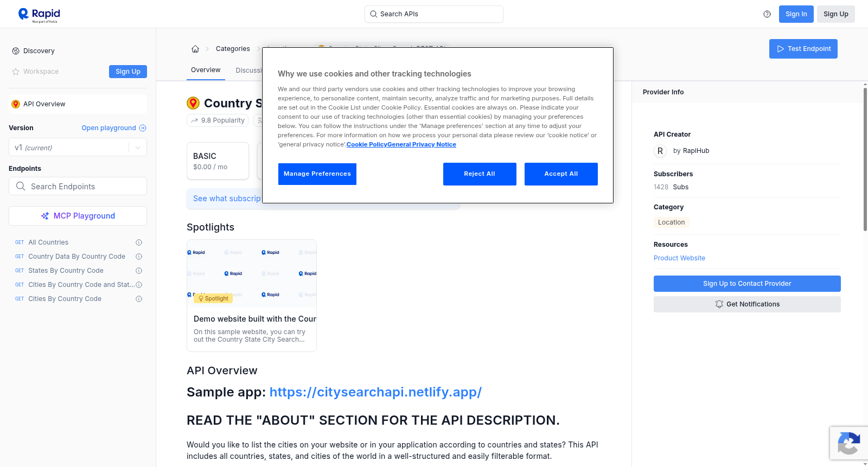Click the 9.8 Popularity badge
This screenshot has width=868, height=467.
(218, 120)
